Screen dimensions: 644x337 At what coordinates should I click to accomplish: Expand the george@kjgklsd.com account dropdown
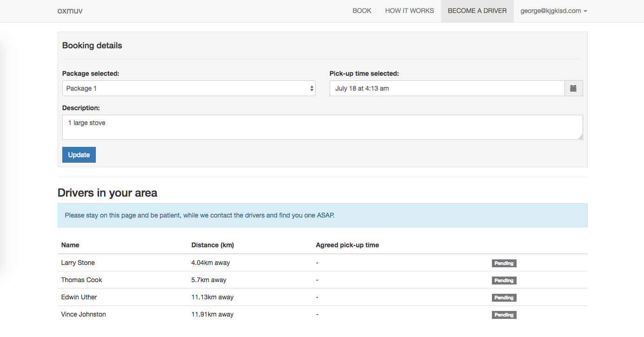click(x=553, y=11)
